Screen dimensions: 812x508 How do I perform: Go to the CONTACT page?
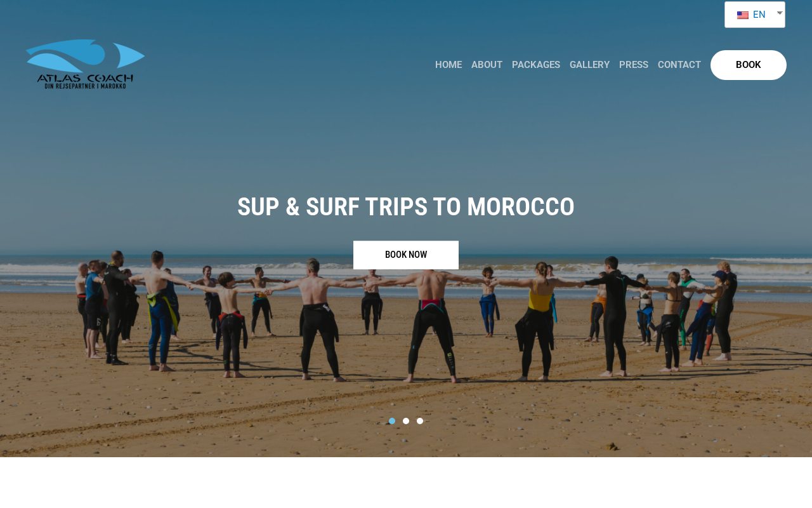pos(679,65)
